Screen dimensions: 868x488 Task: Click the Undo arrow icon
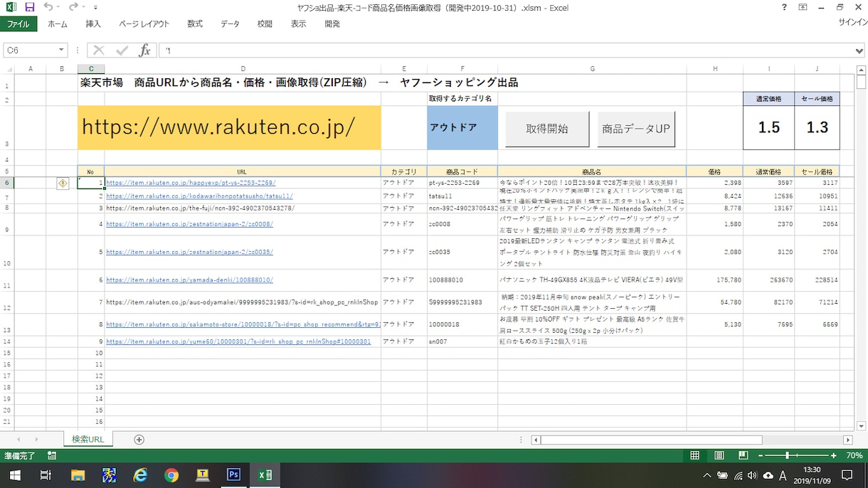(x=47, y=7)
